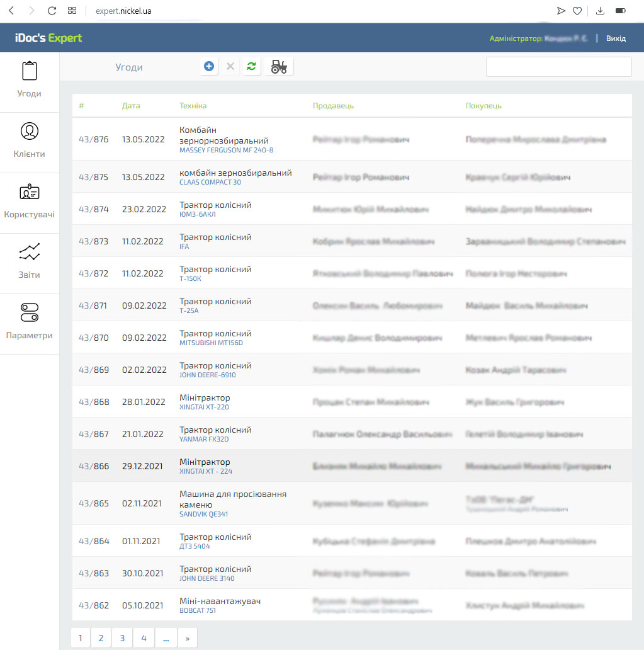Click date 30.10.2021 in the table
Screen dimensions: 644x650
coord(142,573)
